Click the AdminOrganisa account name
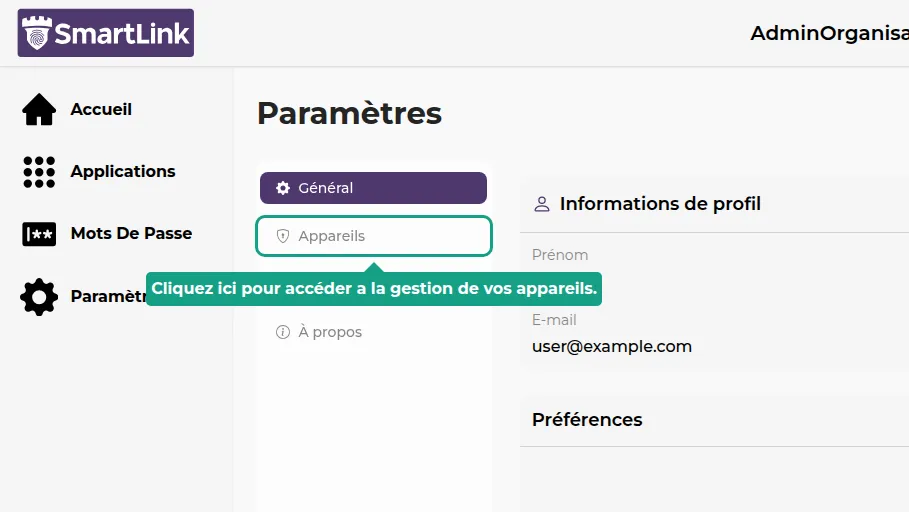This screenshot has height=512, width=909. coord(828,34)
